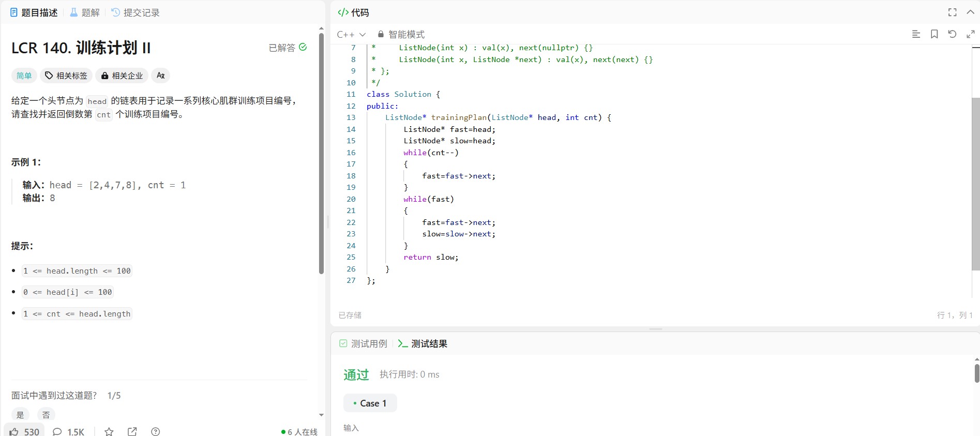Click the 示例 1 heading

(x=26, y=162)
